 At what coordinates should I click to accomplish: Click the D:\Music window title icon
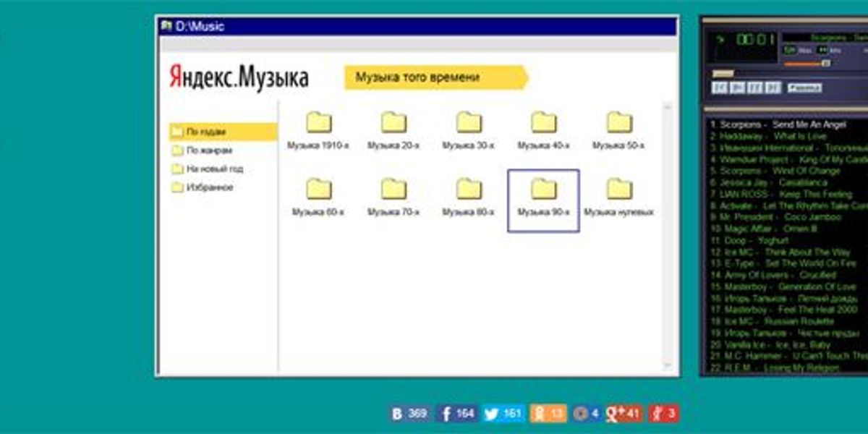[166, 26]
